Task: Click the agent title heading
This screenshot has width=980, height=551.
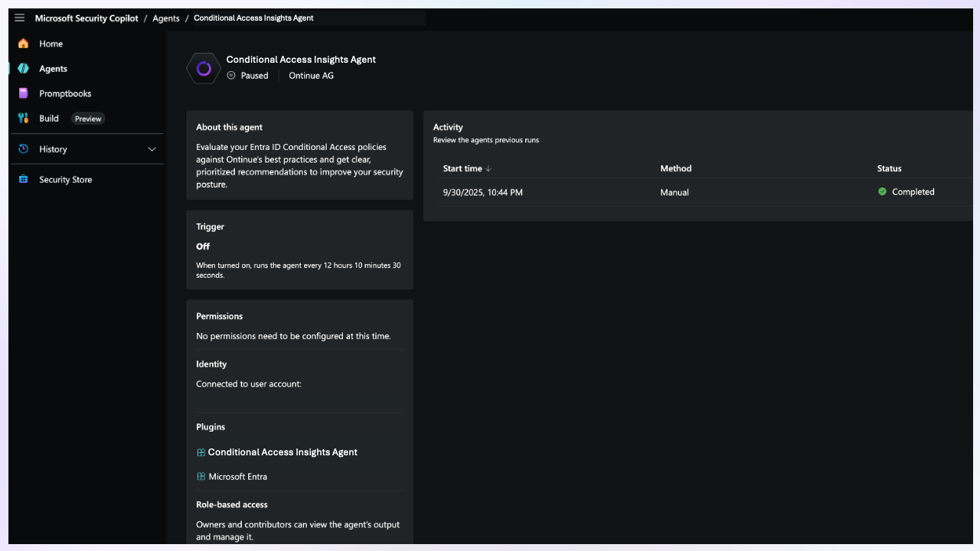Action: click(301, 60)
